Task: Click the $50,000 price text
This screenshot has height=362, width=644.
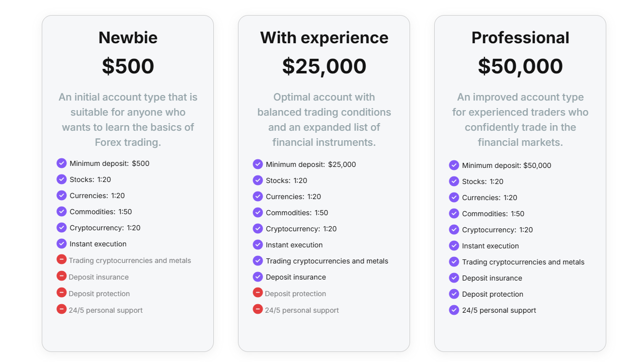Action: pyautogui.click(x=520, y=66)
